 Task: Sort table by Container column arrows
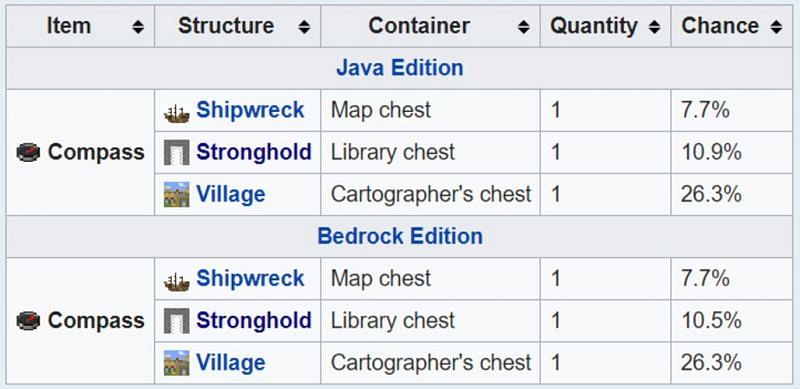(523, 27)
